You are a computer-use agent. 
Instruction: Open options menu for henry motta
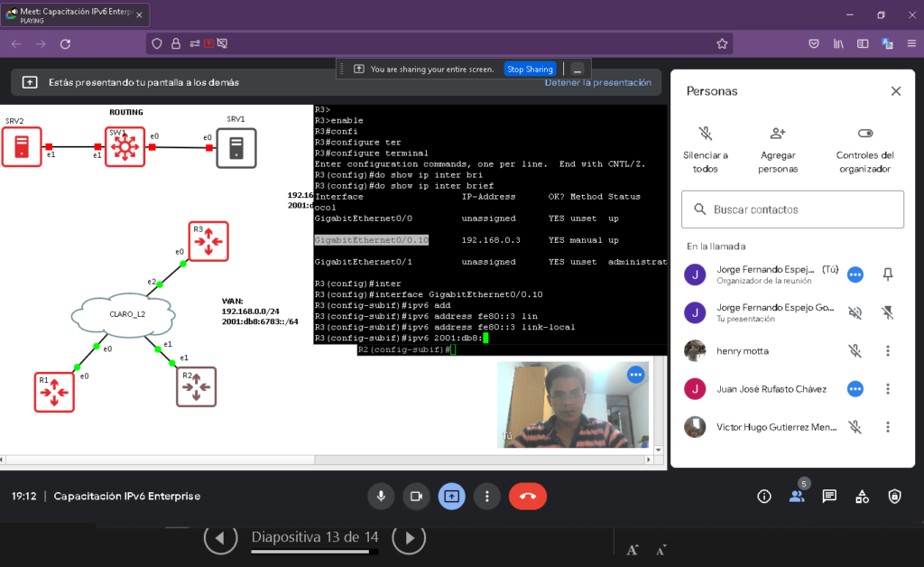click(x=888, y=350)
